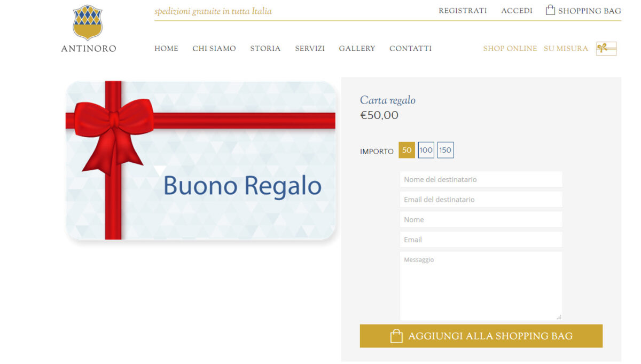Open the HOME menu item
The image size is (641, 364).
coord(166,49)
